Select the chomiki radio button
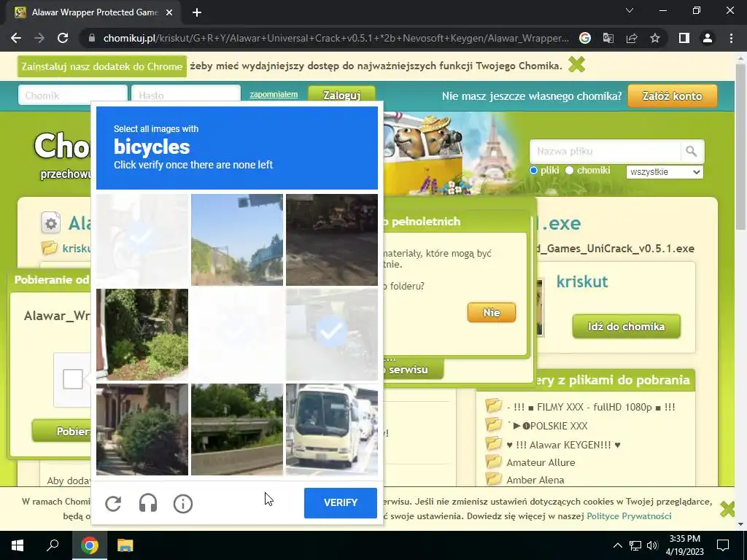The height and width of the screenshot is (560, 747). (x=569, y=171)
